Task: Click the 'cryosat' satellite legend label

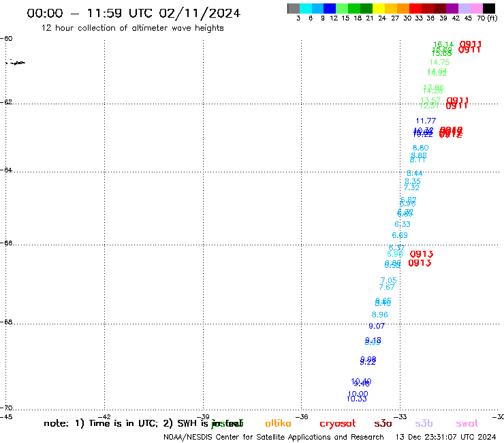Action: point(338,424)
